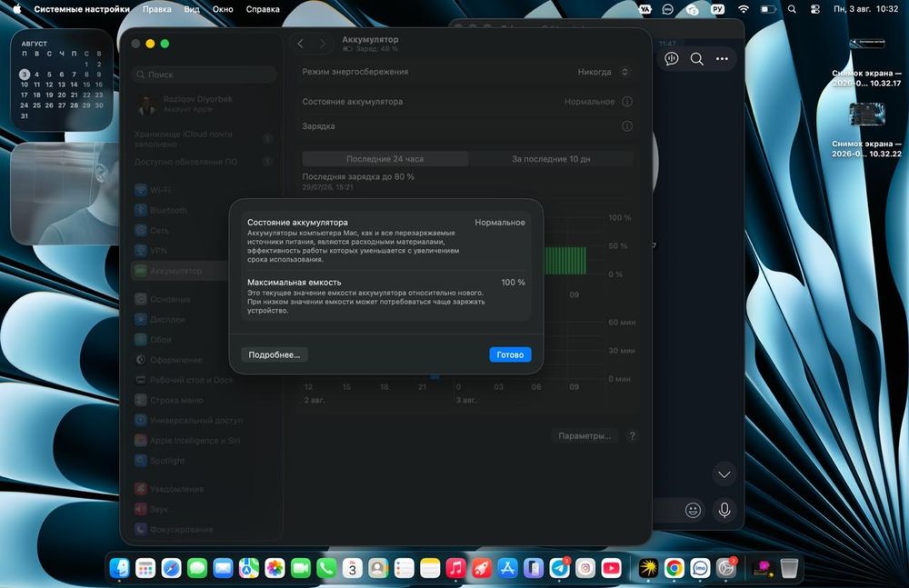Click the search icon in the chat window

click(x=697, y=58)
